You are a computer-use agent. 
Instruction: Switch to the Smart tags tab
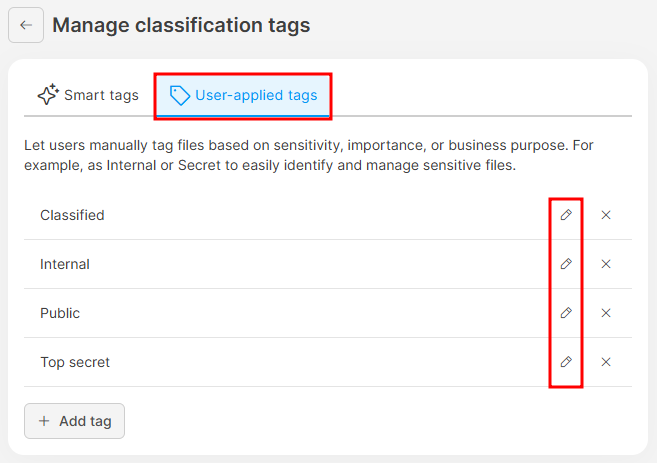point(88,96)
